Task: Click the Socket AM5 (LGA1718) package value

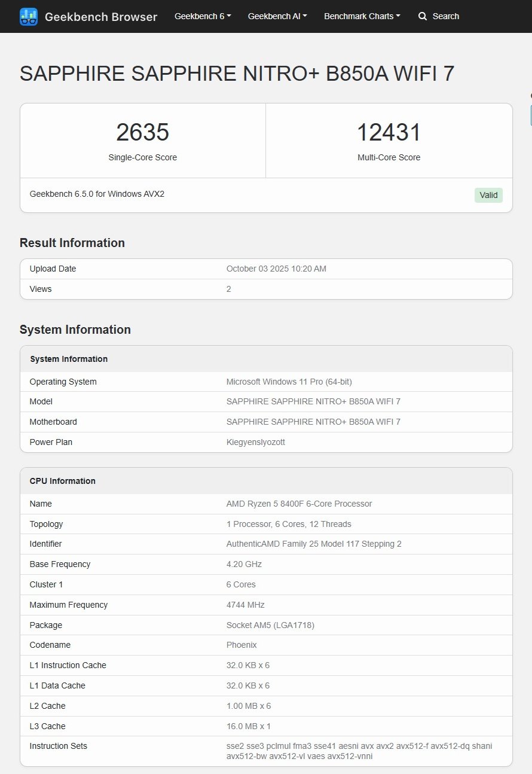Action: point(270,625)
